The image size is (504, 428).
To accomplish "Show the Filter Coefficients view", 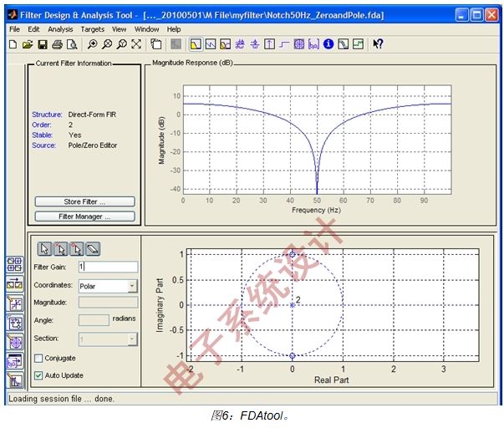I will tap(313, 44).
